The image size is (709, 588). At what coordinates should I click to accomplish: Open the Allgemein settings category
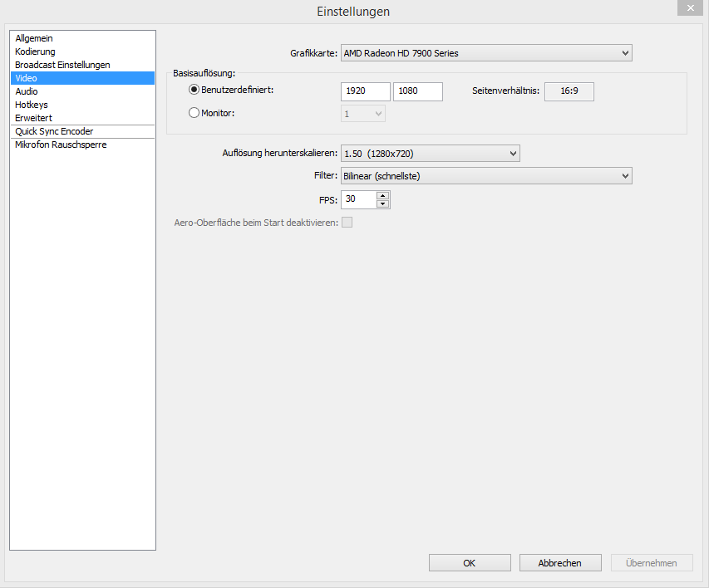pos(82,38)
